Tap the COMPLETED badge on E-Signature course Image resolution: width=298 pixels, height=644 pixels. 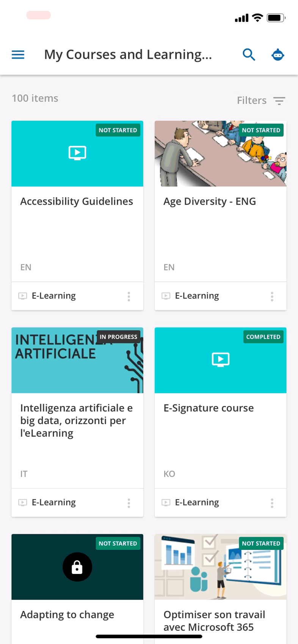263,337
